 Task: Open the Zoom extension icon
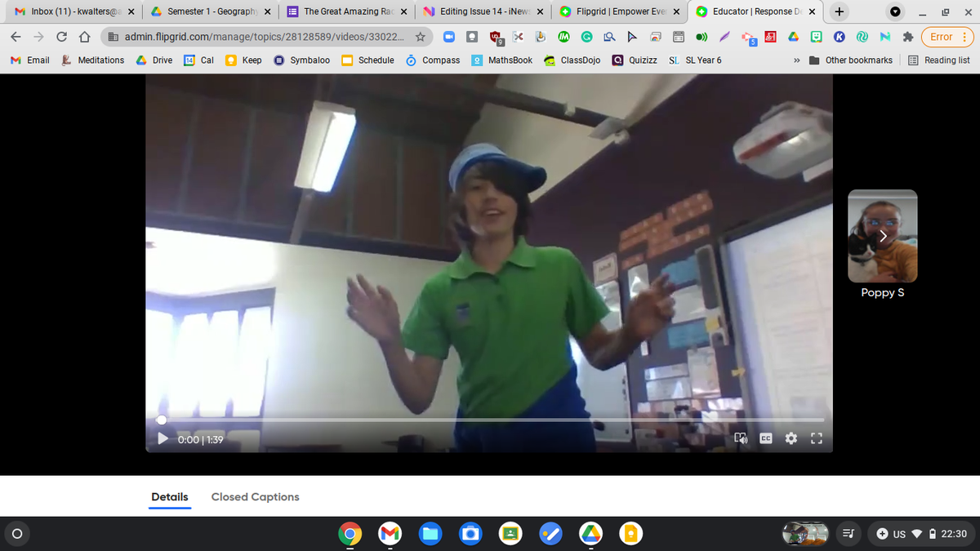(x=450, y=37)
